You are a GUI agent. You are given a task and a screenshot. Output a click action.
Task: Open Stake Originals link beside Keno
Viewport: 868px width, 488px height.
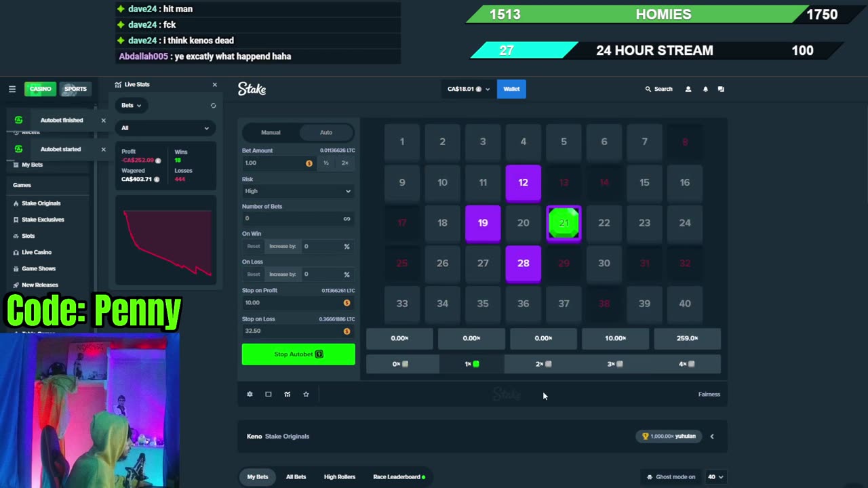[x=287, y=436]
